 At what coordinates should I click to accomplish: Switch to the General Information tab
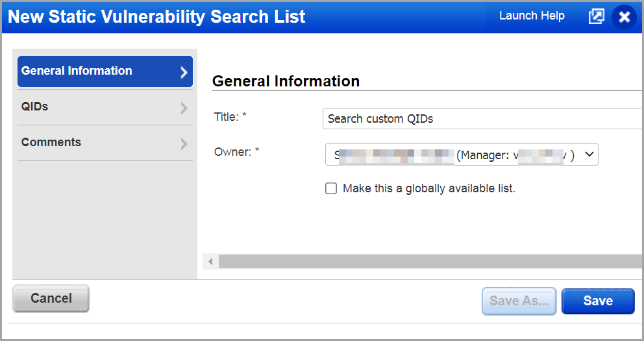(x=77, y=71)
